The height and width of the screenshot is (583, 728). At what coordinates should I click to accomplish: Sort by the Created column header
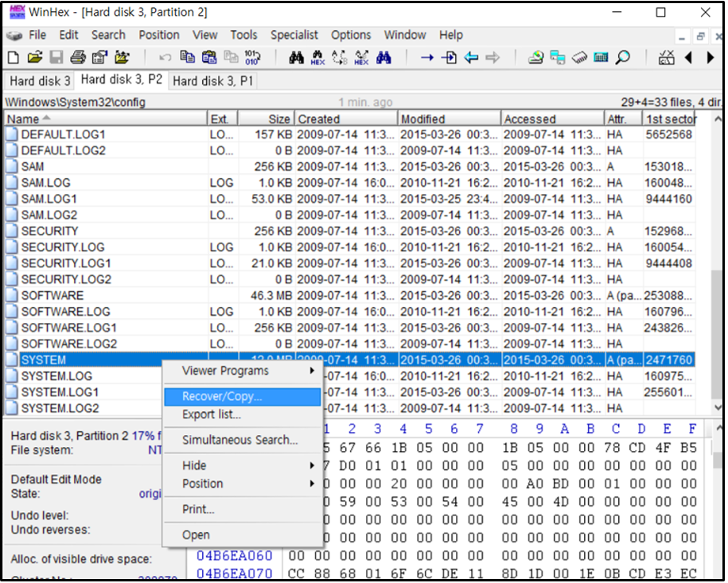pyautogui.click(x=346, y=119)
